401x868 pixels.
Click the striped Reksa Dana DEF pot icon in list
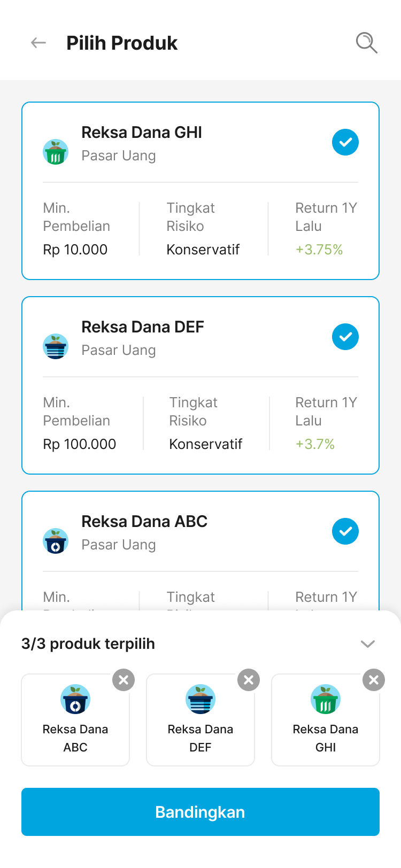[x=56, y=347]
